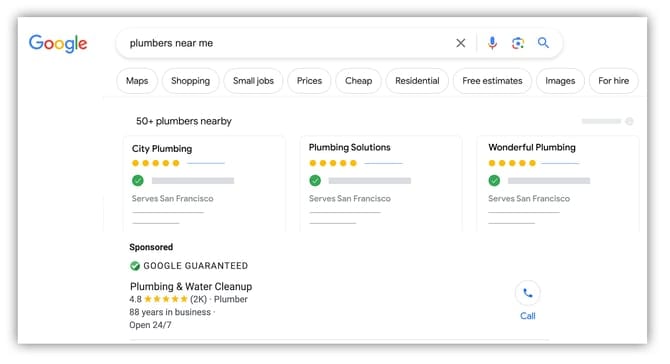Click the phone Call icon

[528, 293]
